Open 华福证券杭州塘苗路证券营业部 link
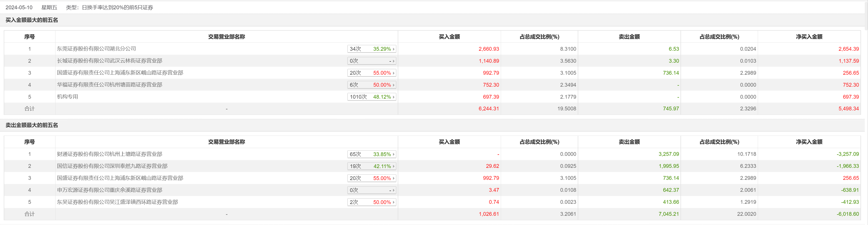The width and height of the screenshot is (868, 225). pyautogui.click(x=109, y=85)
